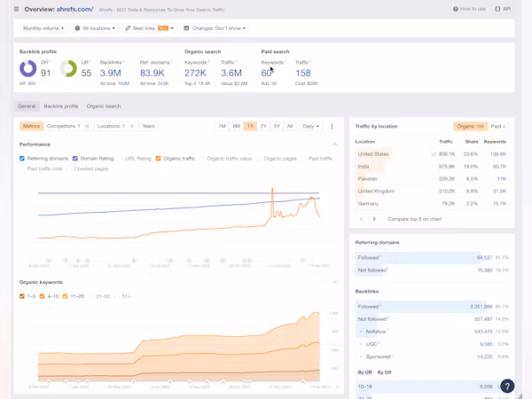Open United Kingdom keywords 31.5K
This screenshot has height=399, width=532.
[x=499, y=192]
